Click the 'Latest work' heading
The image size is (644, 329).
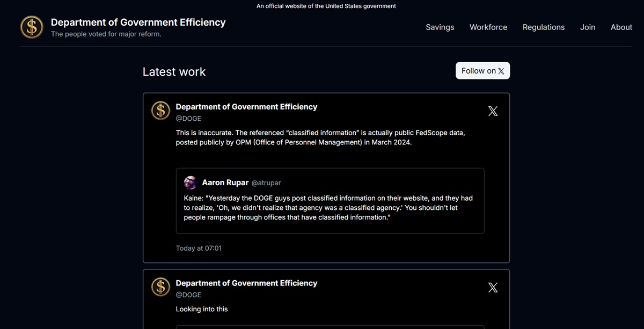pos(174,72)
